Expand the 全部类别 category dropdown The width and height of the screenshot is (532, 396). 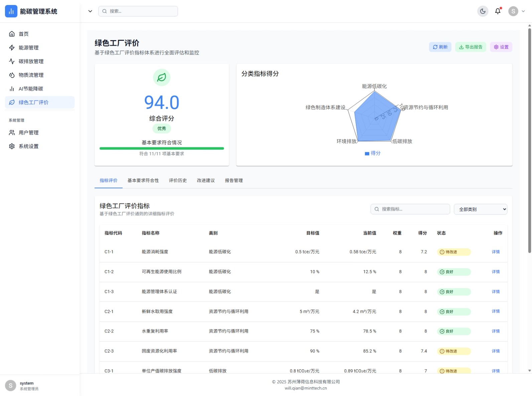[480, 209]
